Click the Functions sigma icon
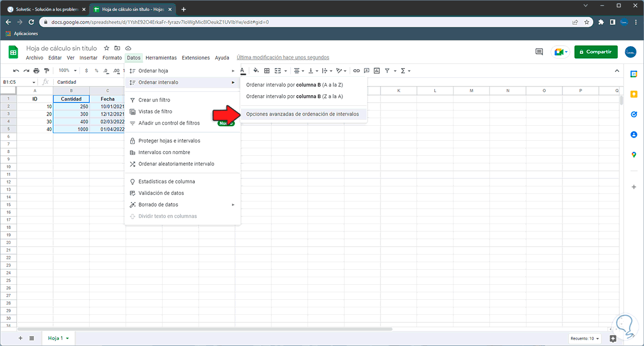Screen dimensions: 644x346 coord(404,70)
